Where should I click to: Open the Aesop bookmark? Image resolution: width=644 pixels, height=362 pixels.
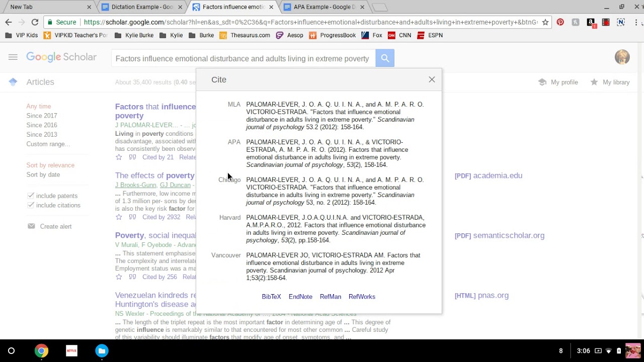[x=290, y=35]
